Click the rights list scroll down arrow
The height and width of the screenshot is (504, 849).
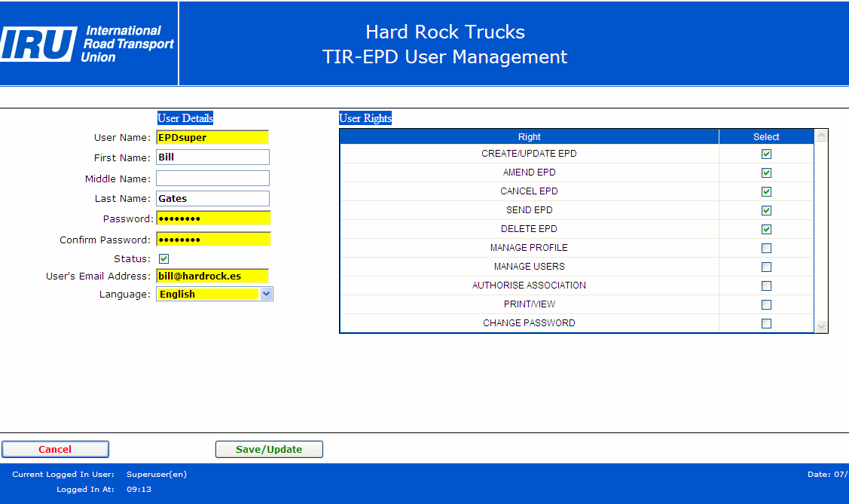coord(821,326)
